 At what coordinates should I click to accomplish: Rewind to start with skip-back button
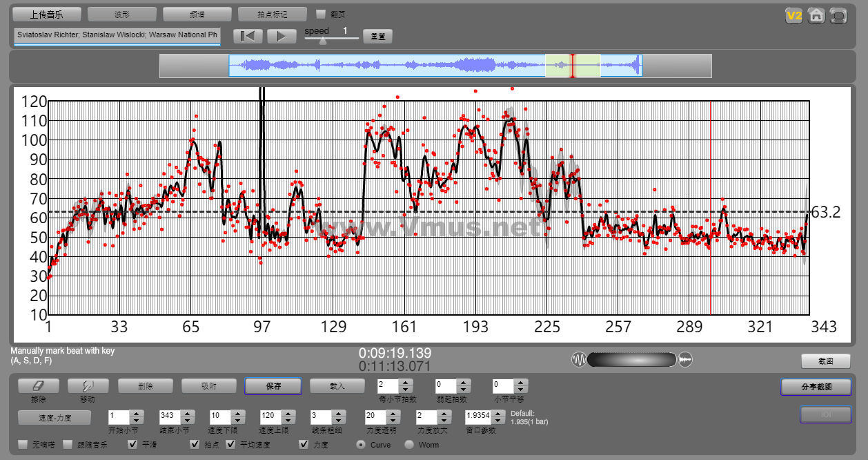point(248,36)
